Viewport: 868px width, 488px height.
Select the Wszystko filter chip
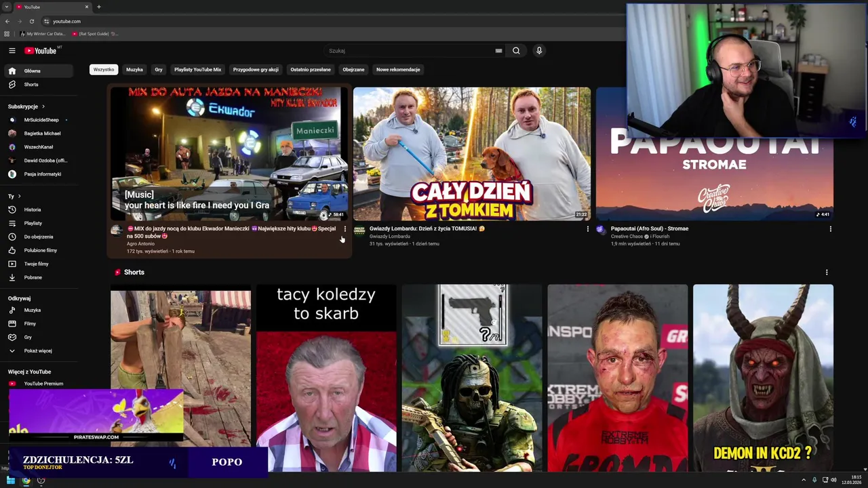pos(104,69)
